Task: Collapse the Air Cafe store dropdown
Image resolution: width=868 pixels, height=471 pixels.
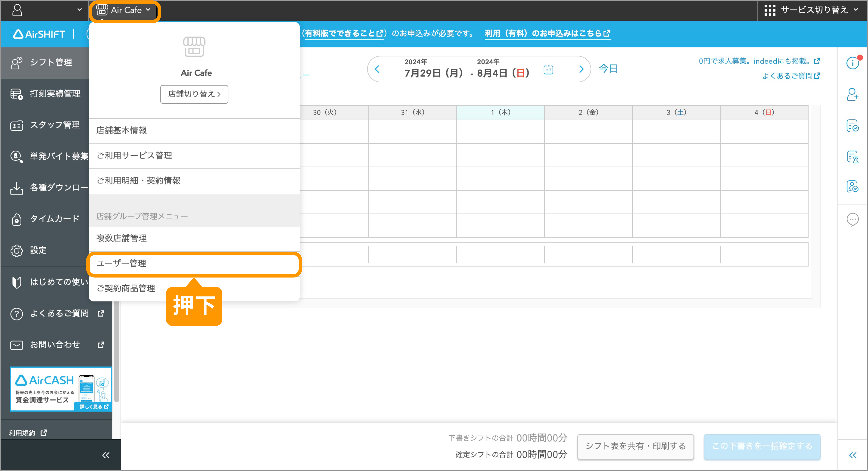Action: [124, 10]
